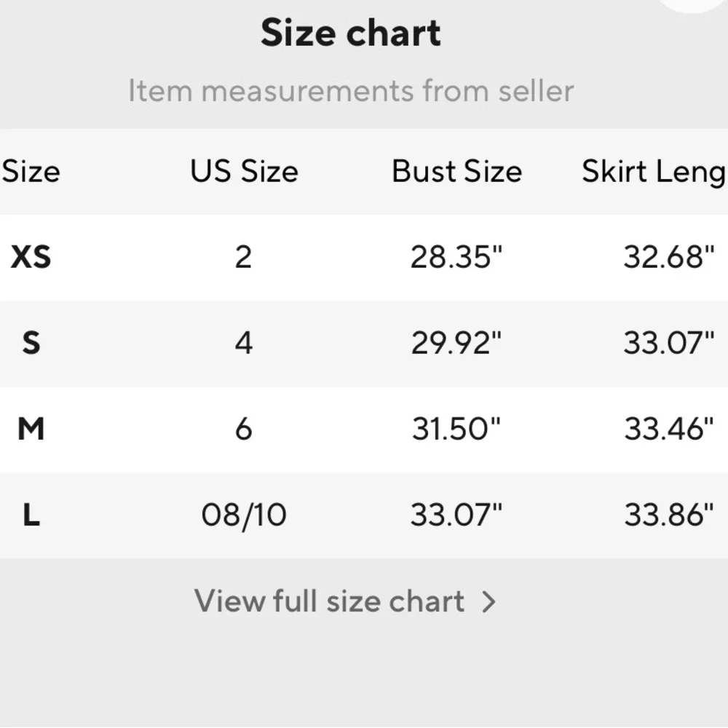The width and height of the screenshot is (728, 728).
Task: Pick the M size row label
Action: point(31,429)
